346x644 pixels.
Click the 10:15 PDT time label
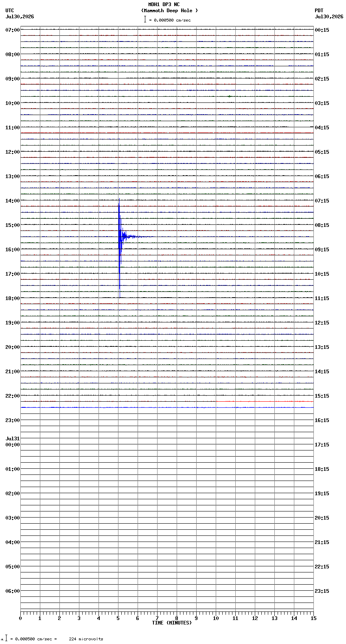click(x=322, y=274)
